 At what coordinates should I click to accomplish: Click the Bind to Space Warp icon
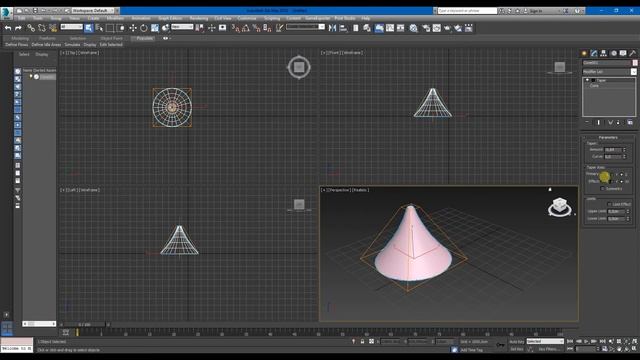53,28
